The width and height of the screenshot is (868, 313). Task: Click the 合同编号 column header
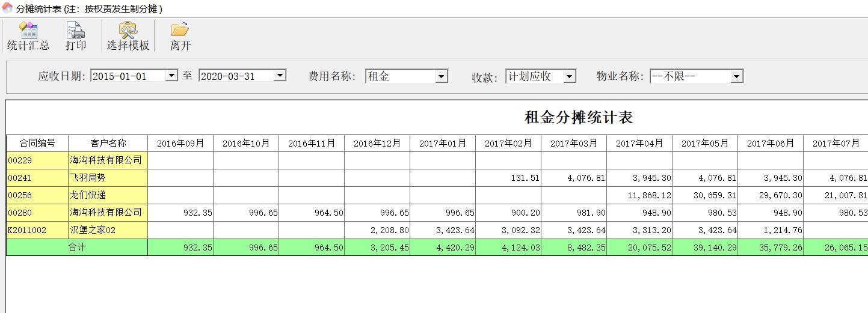[x=37, y=143]
